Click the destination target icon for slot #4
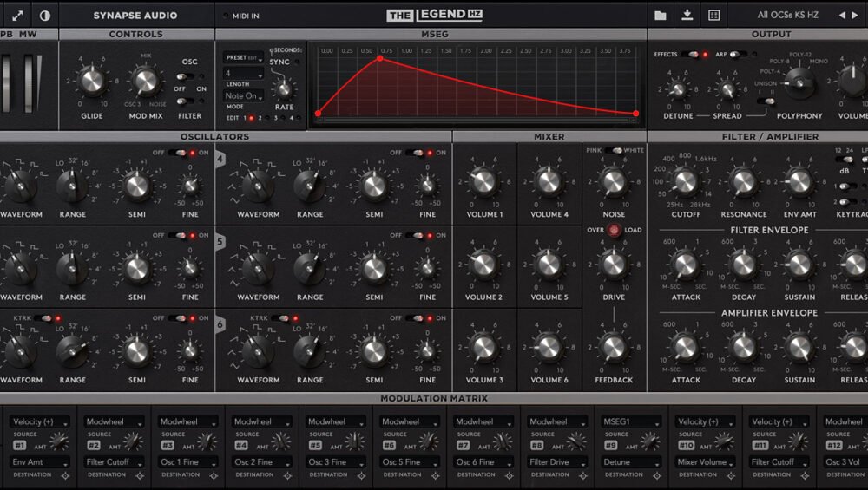The image size is (868, 490). pyautogui.click(x=287, y=475)
